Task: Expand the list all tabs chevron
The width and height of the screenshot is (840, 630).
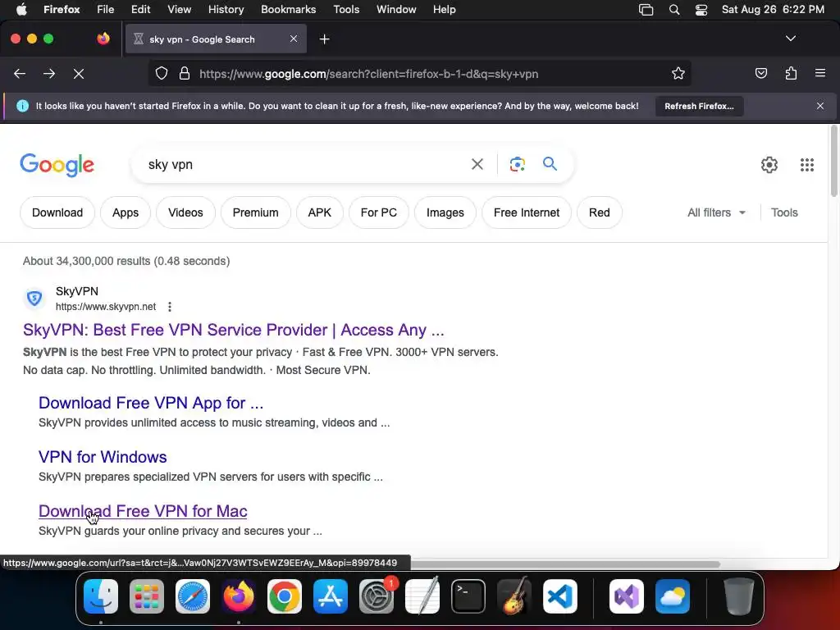Action: pyautogui.click(x=790, y=39)
